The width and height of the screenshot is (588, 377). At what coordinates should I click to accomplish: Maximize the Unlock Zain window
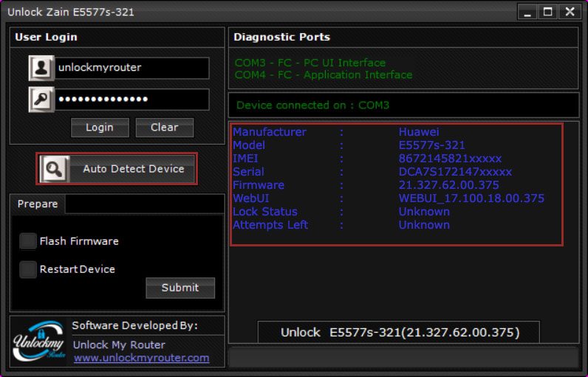548,12
